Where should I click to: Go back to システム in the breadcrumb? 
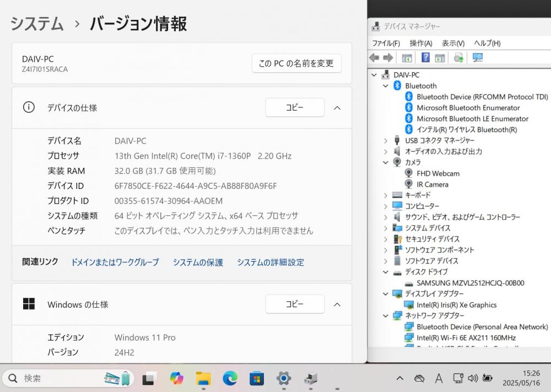(x=37, y=24)
